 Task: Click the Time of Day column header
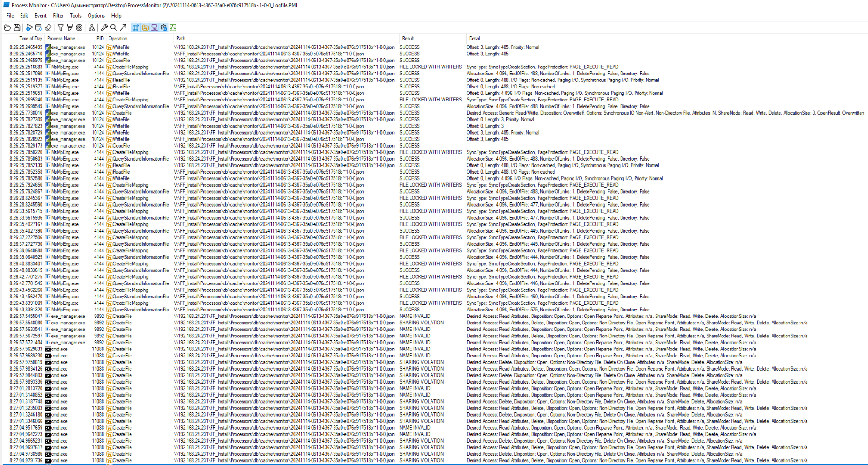[31, 39]
